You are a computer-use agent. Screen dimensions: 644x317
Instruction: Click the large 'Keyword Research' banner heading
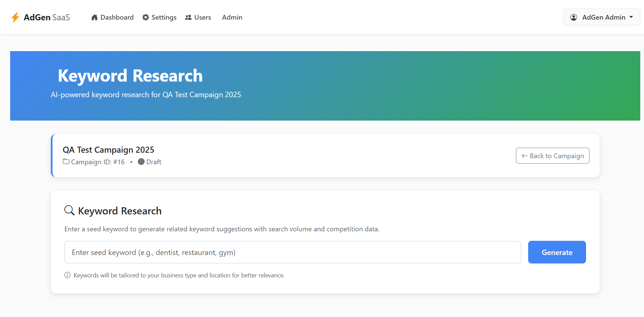pos(130,76)
